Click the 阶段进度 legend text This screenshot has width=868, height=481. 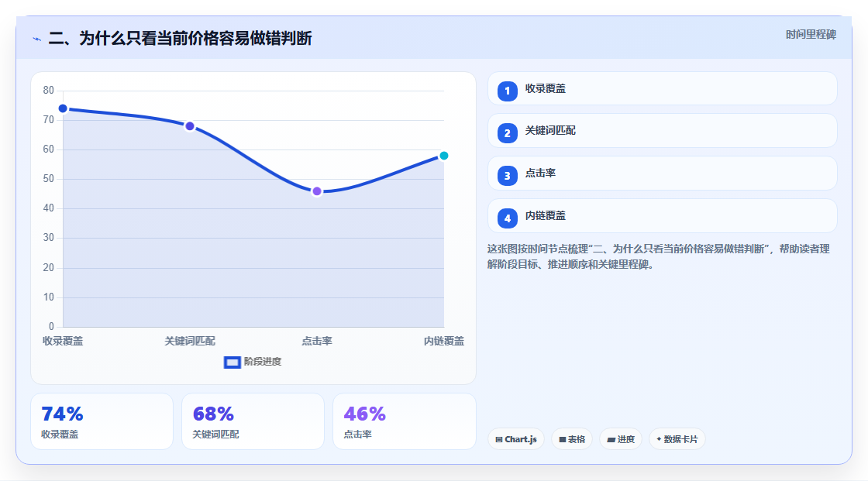(x=263, y=362)
